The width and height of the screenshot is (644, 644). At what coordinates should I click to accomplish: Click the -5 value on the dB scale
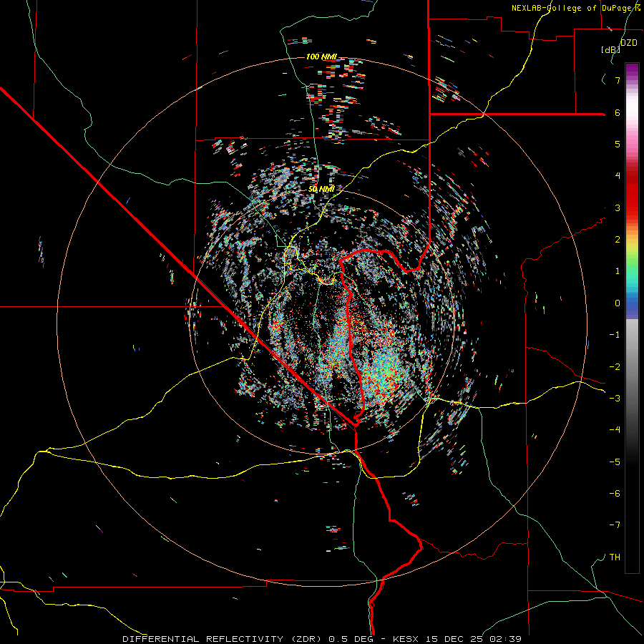tap(615, 462)
